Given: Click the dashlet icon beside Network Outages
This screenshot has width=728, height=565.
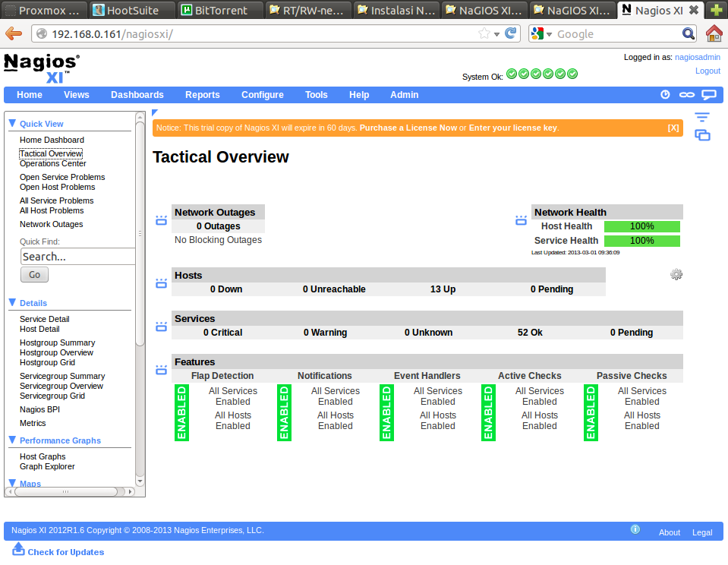Looking at the screenshot, I should [161, 220].
